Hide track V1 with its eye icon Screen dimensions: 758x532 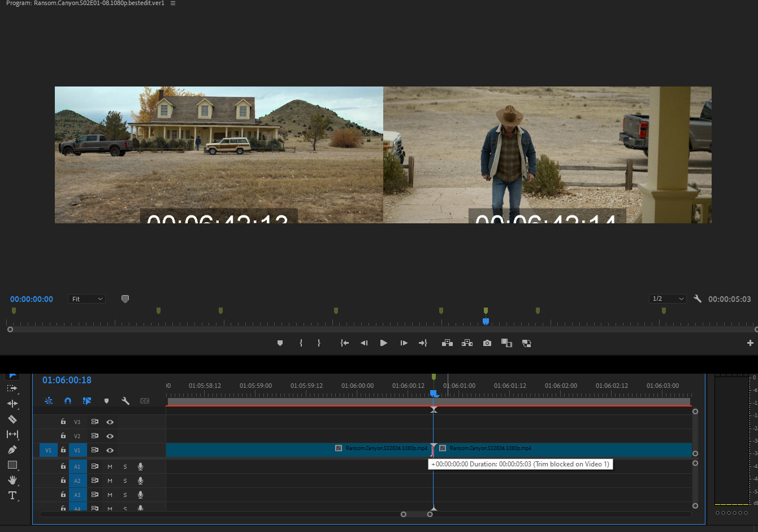(x=110, y=450)
